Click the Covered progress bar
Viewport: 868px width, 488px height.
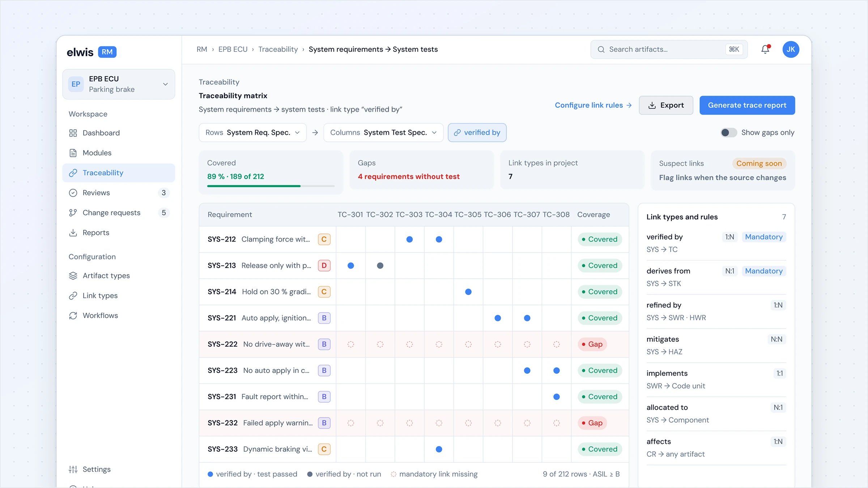coord(271,186)
